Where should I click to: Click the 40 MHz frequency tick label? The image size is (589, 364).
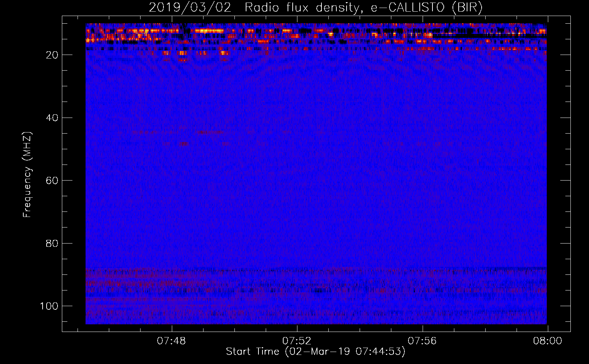[52, 118]
